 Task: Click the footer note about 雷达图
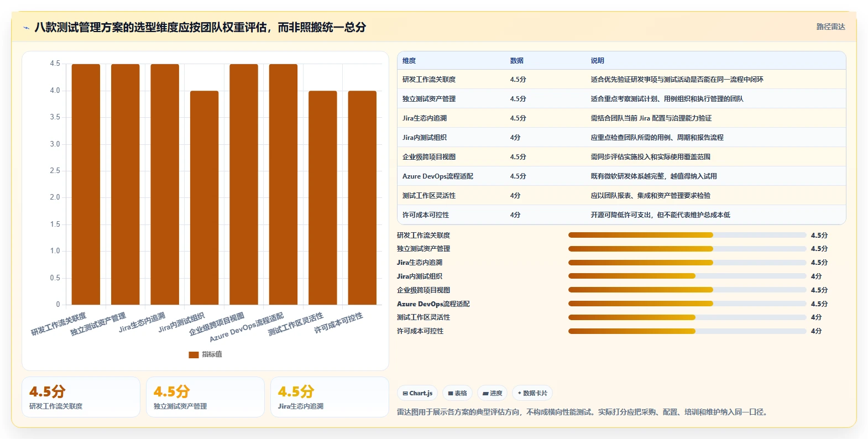point(583,412)
